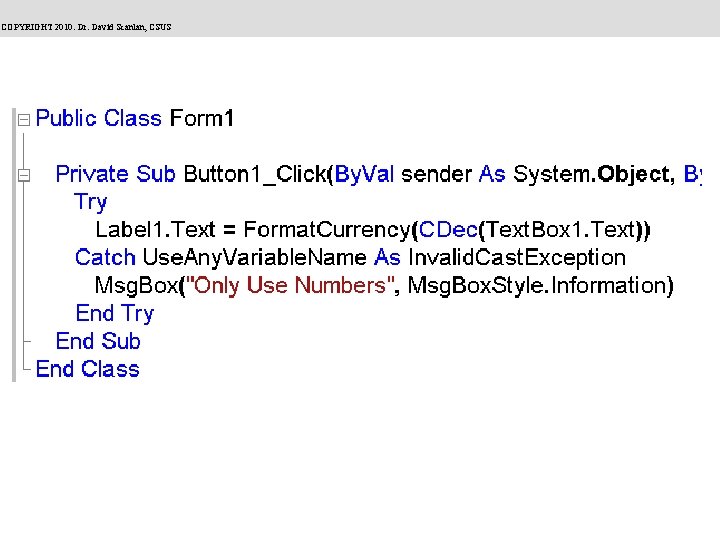The image size is (720, 540).
Task: Collapse the Button1_Click Sub block
Action: click(23, 175)
